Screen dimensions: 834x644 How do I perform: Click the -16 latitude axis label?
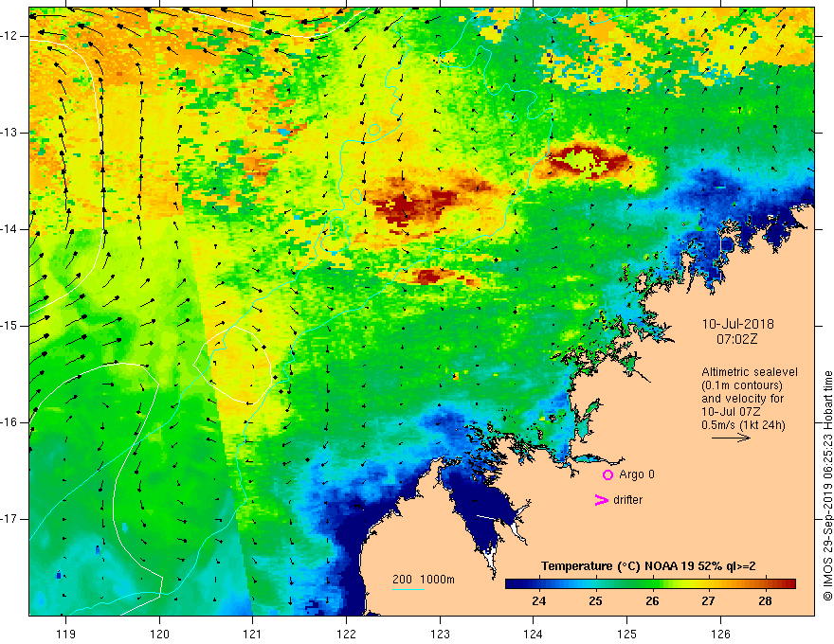9,423
